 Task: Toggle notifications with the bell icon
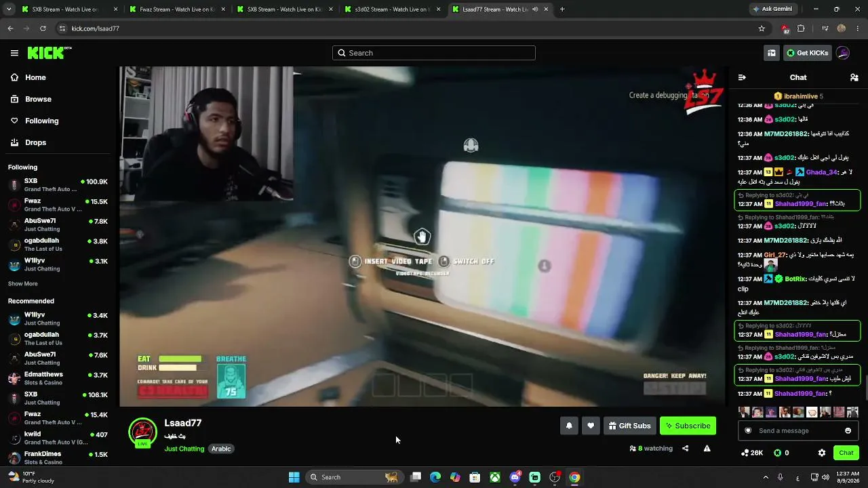tap(569, 426)
